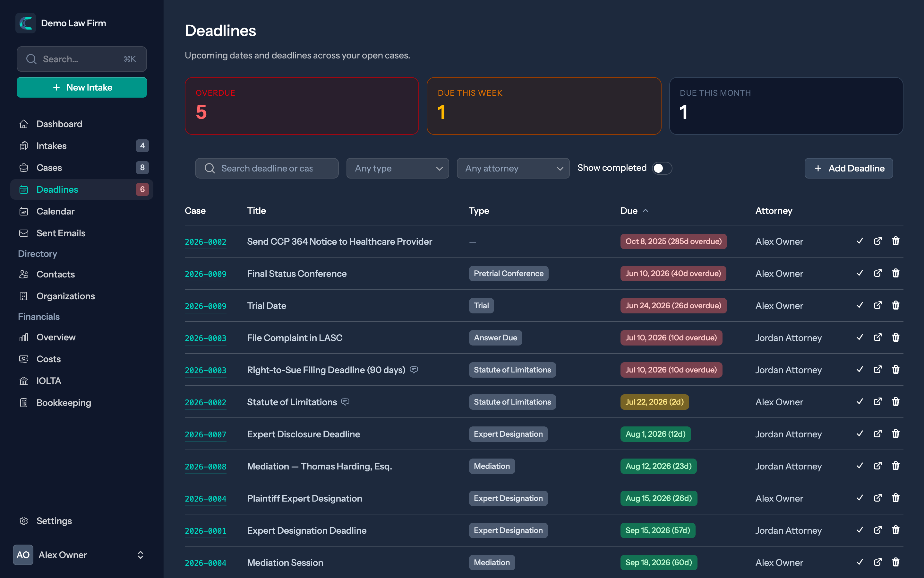Click the Overdue summary card
This screenshot has height=578, width=924.
coord(302,106)
